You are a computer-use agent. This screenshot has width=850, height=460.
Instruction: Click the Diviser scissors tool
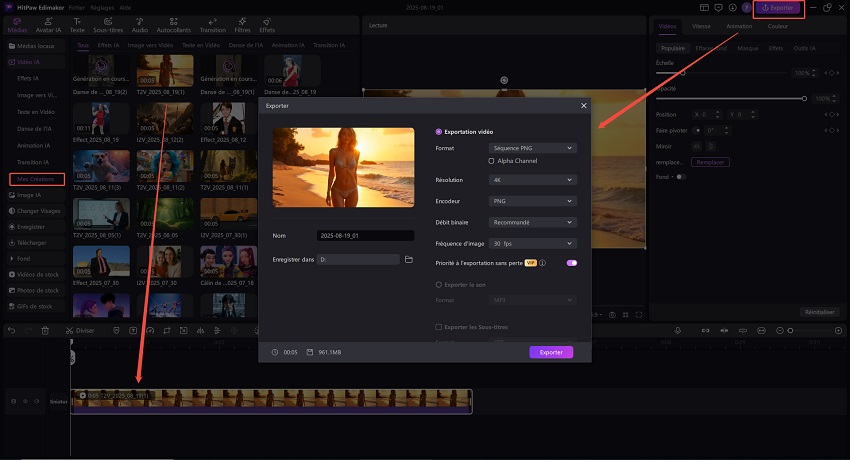(80, 331)
